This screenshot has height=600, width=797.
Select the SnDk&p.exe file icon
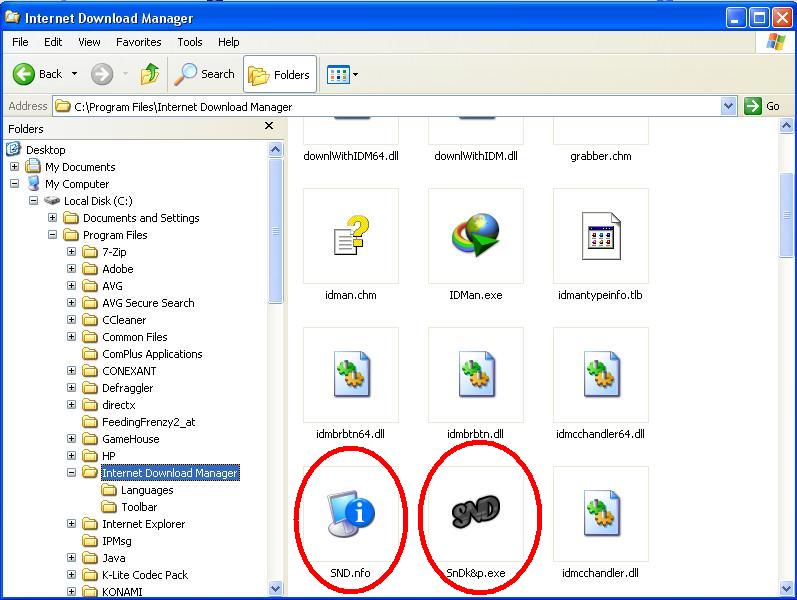(x=476, y=514)
